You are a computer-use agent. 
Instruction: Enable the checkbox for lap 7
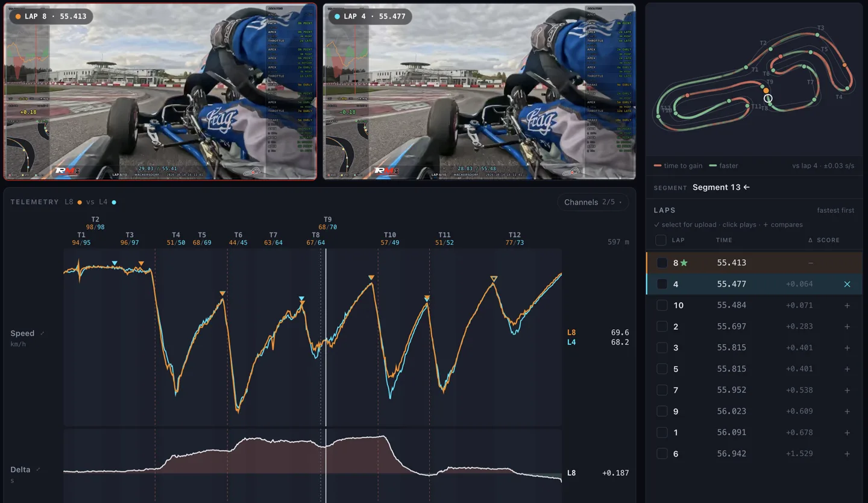pyautogui.click(x=662, y=390)
